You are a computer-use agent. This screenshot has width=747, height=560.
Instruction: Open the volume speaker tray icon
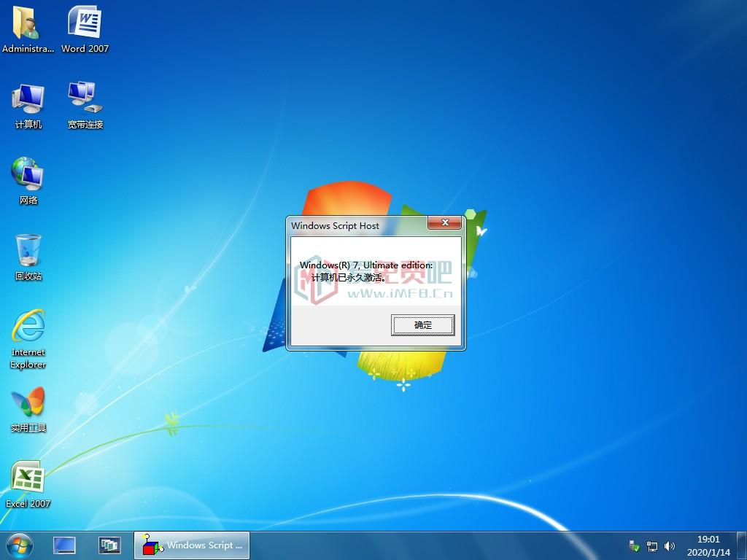[x=670, y=545]
